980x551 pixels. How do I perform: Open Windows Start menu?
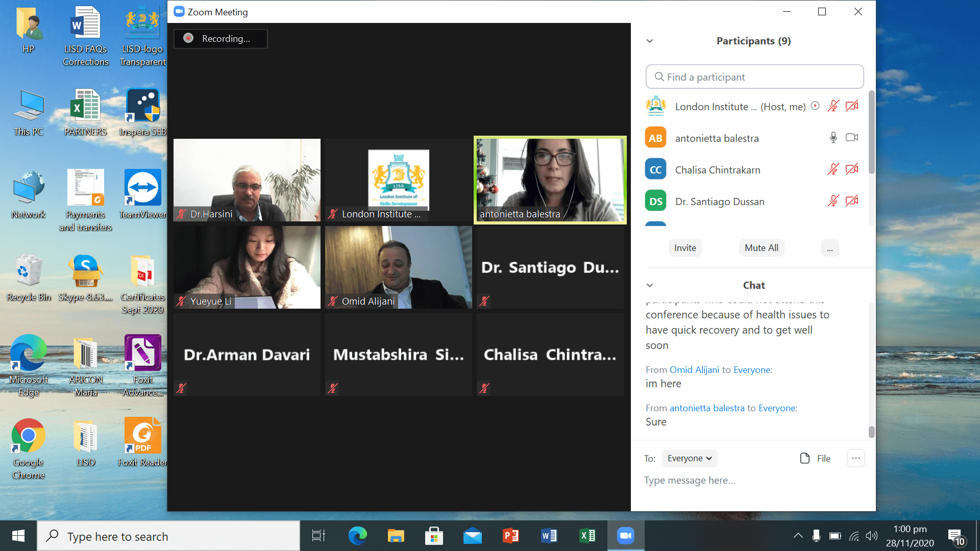click(x=18, y=536)
